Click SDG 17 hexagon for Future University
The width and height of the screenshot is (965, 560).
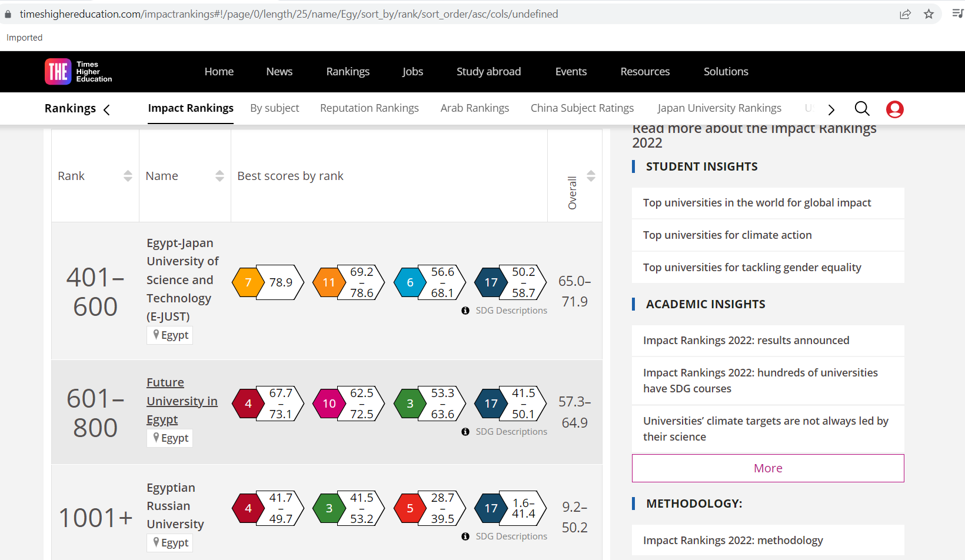pyautogui.click(x=491, y=404)
